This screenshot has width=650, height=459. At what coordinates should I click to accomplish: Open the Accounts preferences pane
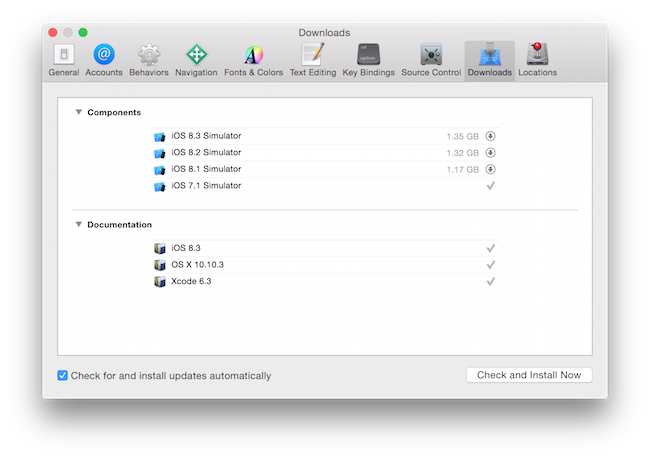coord(104,60)
